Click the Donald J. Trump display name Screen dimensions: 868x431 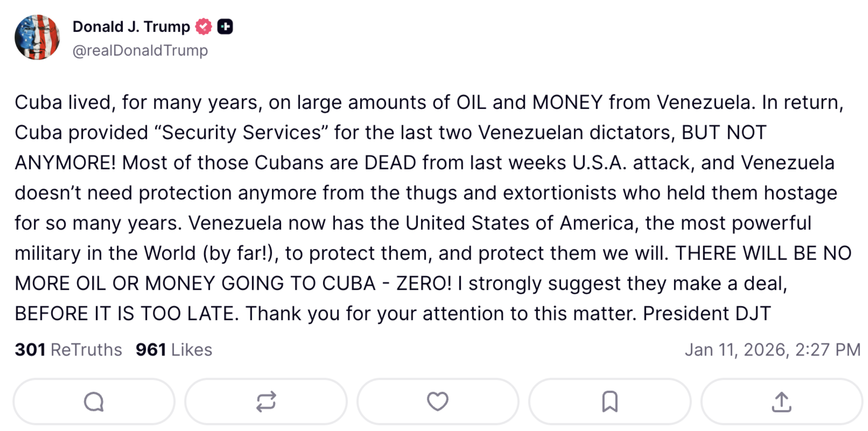click(131, 27)
